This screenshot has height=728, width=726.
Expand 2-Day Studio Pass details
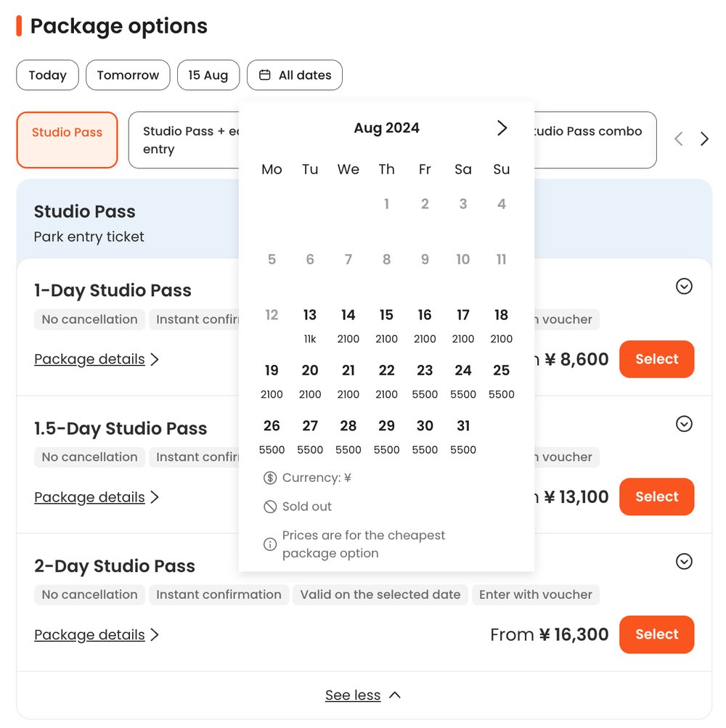click(684, 562)
